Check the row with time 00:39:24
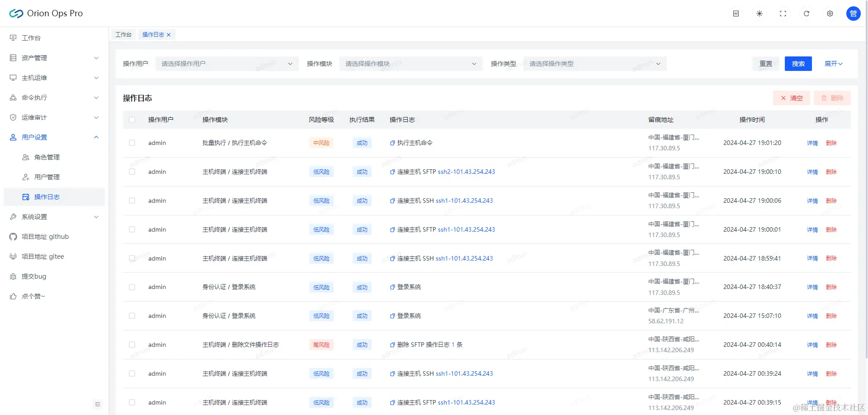The image size is (868, 415). [132, 373]
